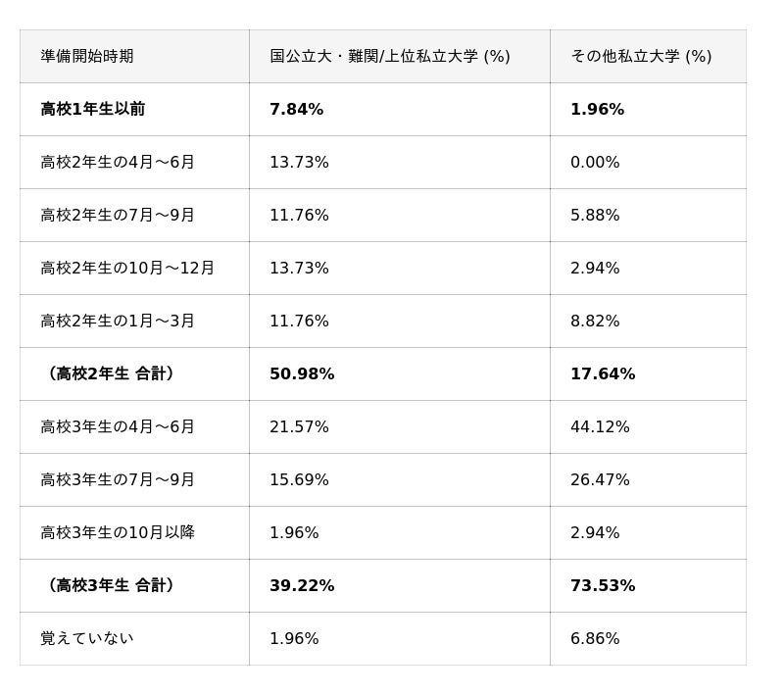This screenshot has width=784, height=695.
Task: Select the 高校2年生の4月〜6月 row label
Action: [118, 163]
